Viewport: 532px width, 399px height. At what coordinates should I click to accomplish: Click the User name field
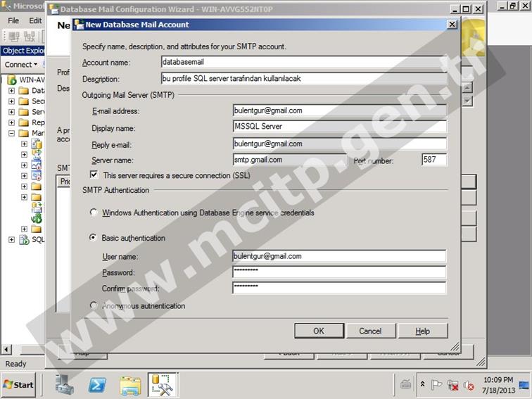coord(339,256)
